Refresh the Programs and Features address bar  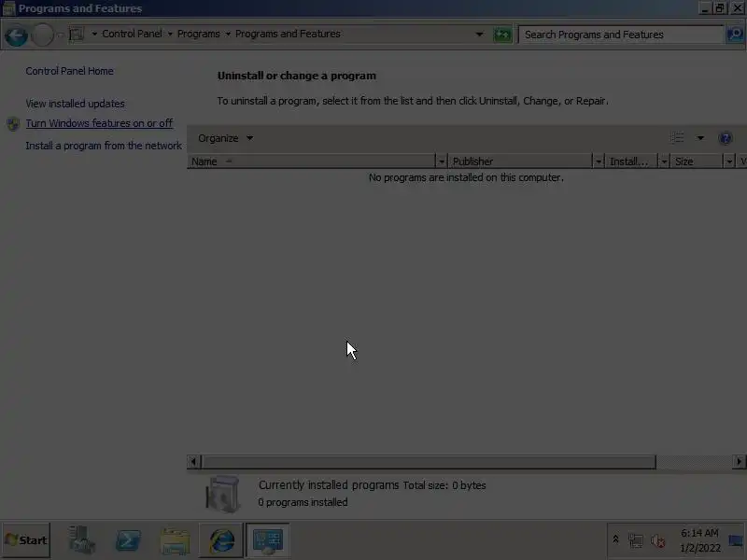point(502,35)
